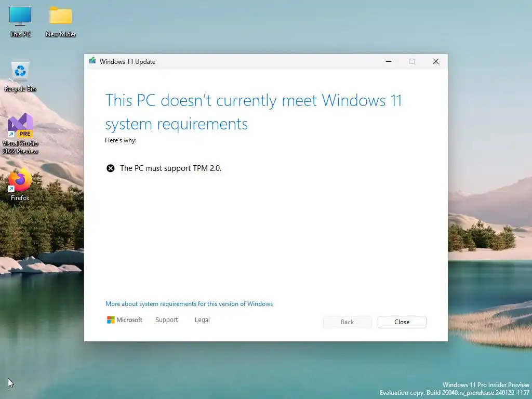Screen dimensions: 532x399
Task: Click the maximize button in title bar
Action: (411, 61)
